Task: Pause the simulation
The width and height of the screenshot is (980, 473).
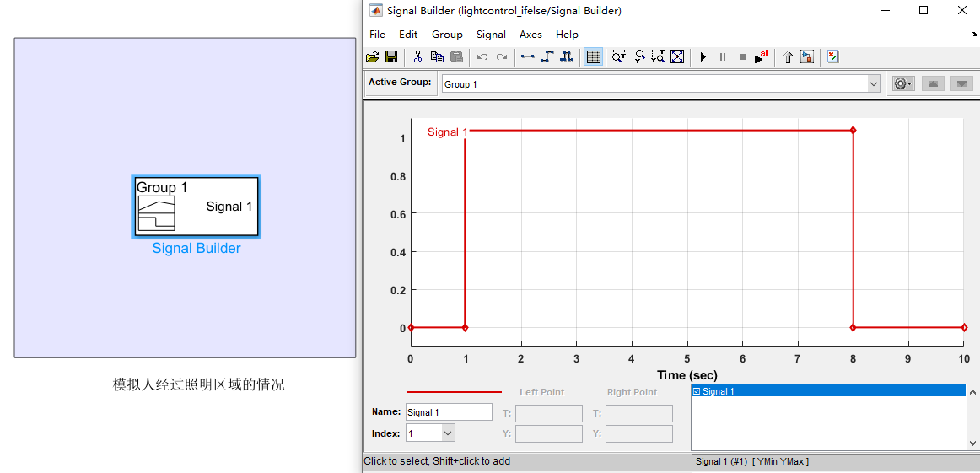Action: pos(723,56)
